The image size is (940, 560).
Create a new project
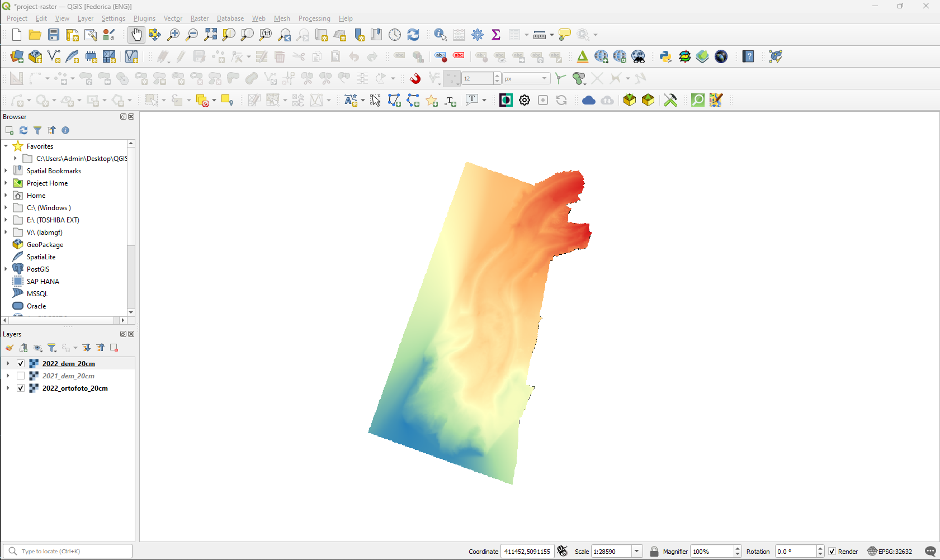(x=17, y=35)
